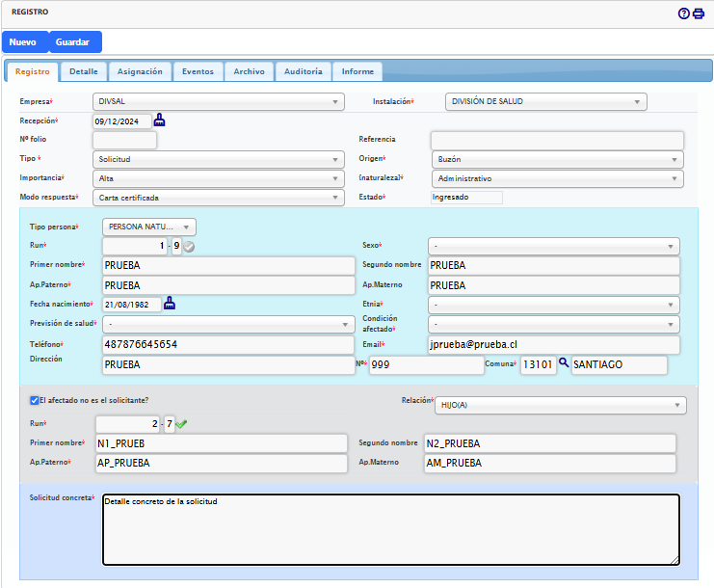This screenshot has height=588, width=714.
Task: Go to the Eventos tab
Action: (198, 71)
